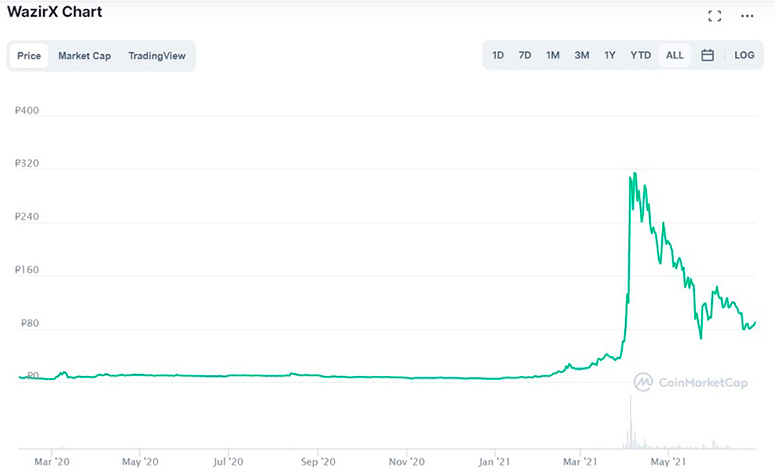Viewport: 775px width, 475px height.
Task: Set chart range to YTD
Action: (640, 56)
